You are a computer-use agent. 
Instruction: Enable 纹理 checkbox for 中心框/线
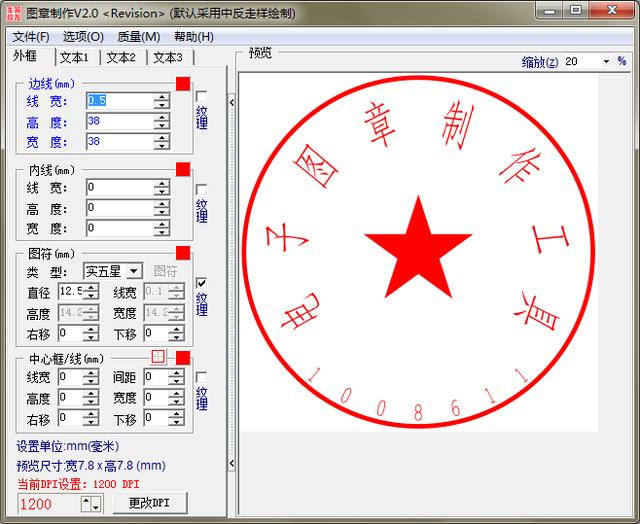tap(201, 377)
